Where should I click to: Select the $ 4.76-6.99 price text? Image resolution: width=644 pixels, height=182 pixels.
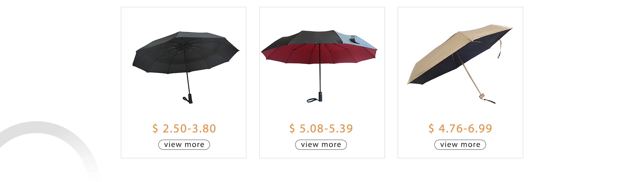[x=460, y=128]
